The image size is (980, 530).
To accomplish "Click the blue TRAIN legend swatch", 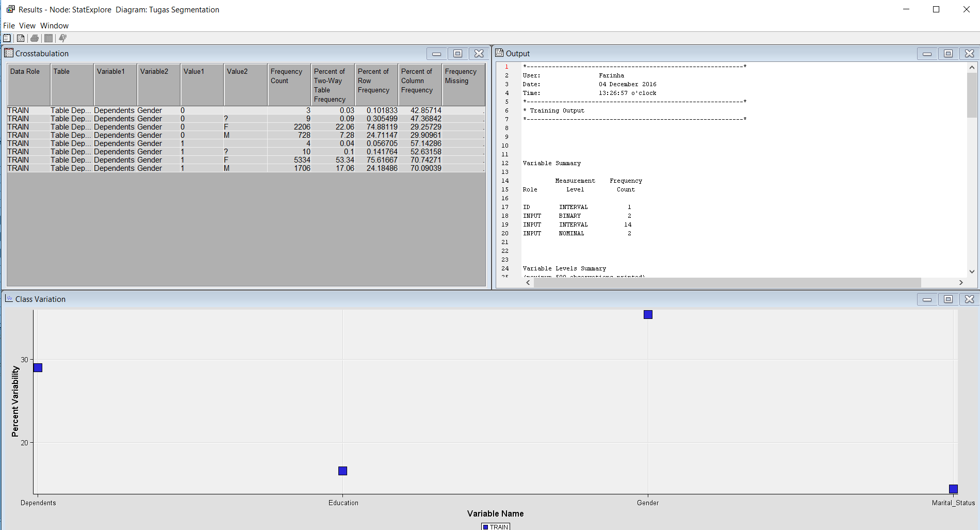I will coord(485,527).
